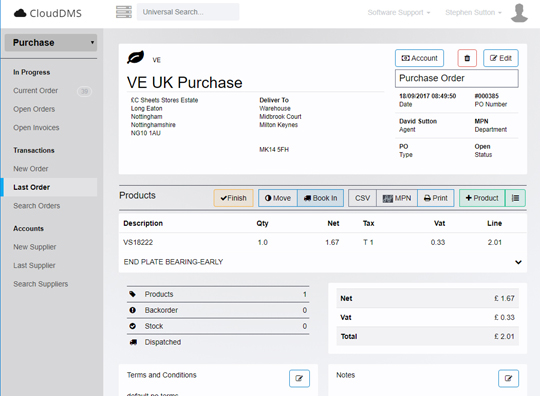The image size is (540, 396).
Task: Click the 39 badge beside Current Order
Action: (84, 91)
